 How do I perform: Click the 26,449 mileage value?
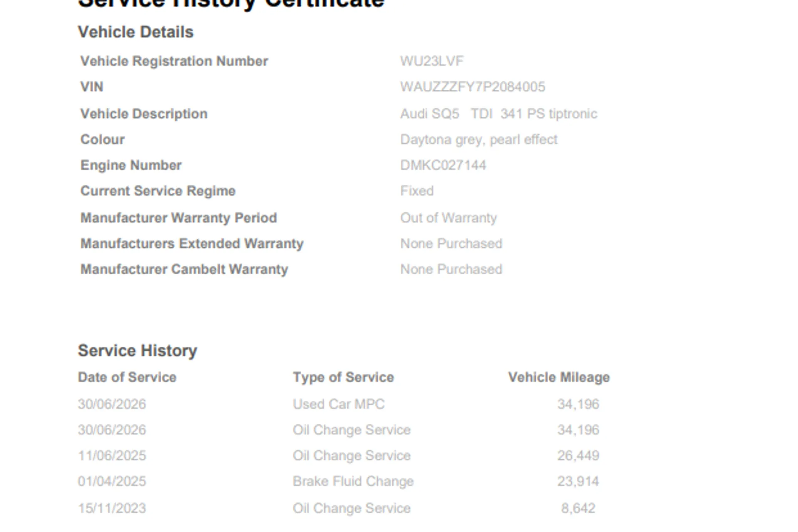[x=578, y=456]
